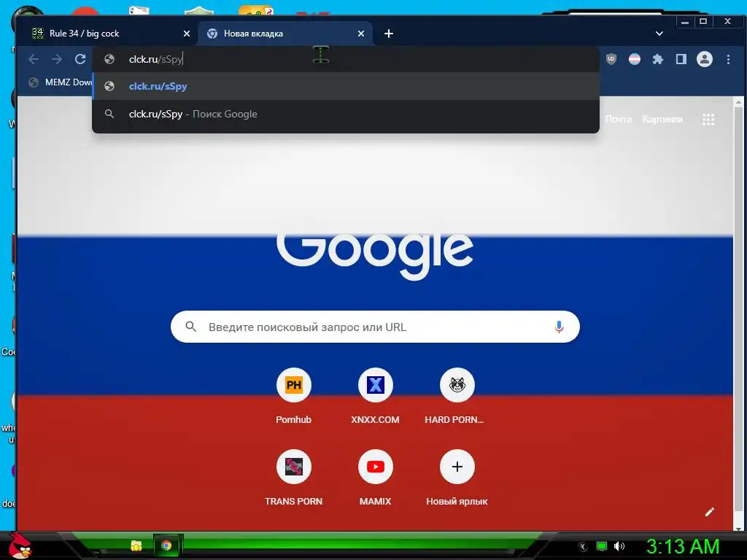747x560 pixels.
Task: Close the Rule 34 tab
Action: (187, 34)
